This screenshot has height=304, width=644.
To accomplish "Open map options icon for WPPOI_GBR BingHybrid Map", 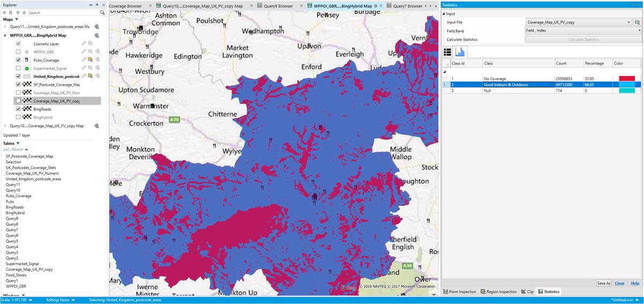I will click(97, 35).
